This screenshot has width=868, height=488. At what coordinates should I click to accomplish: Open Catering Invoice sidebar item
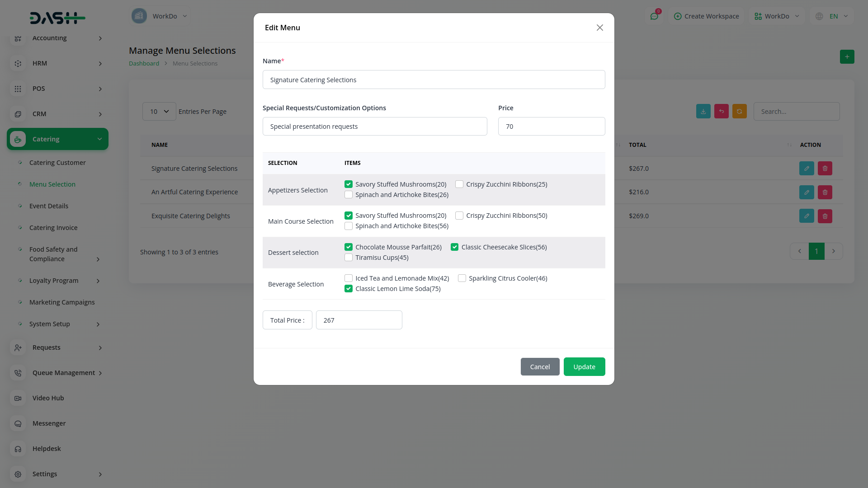(53, 228)
